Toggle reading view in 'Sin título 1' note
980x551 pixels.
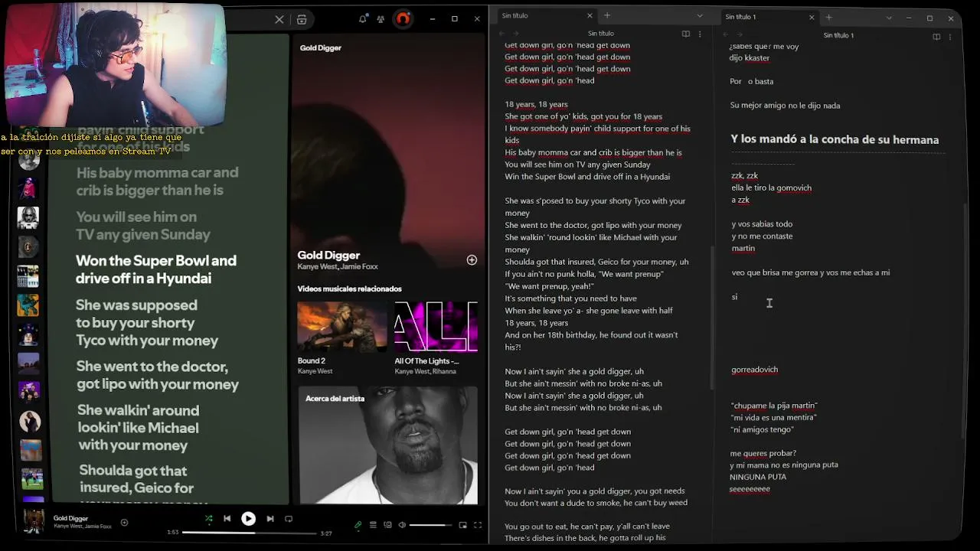[x=936, y=36]
